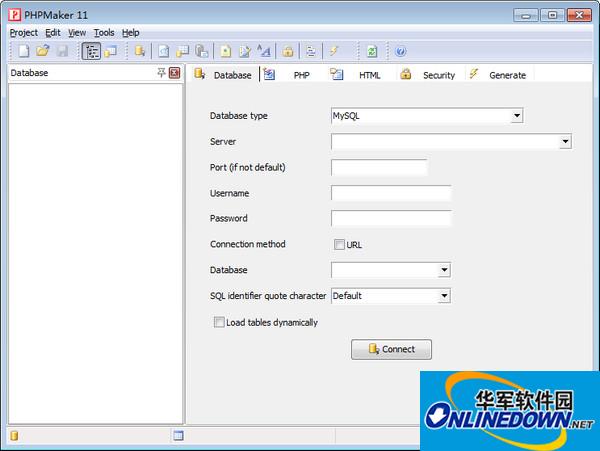Click the settings list icon after padlock

coord(311,51)
